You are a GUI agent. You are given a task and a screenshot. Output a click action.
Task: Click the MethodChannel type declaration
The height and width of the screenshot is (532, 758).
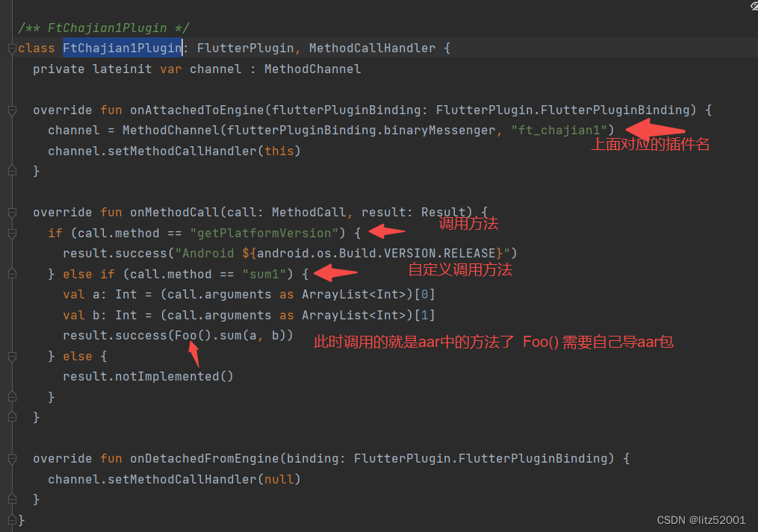313,69
